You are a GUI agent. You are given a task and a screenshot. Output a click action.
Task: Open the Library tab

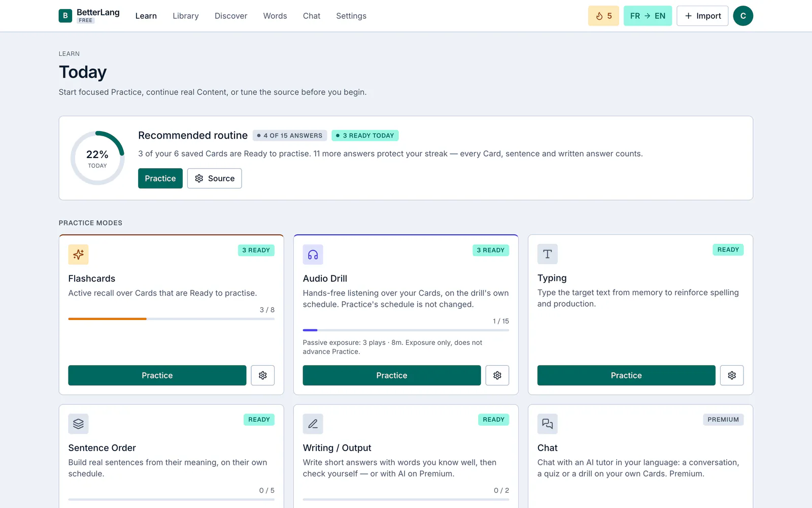[x=186, y=16]
